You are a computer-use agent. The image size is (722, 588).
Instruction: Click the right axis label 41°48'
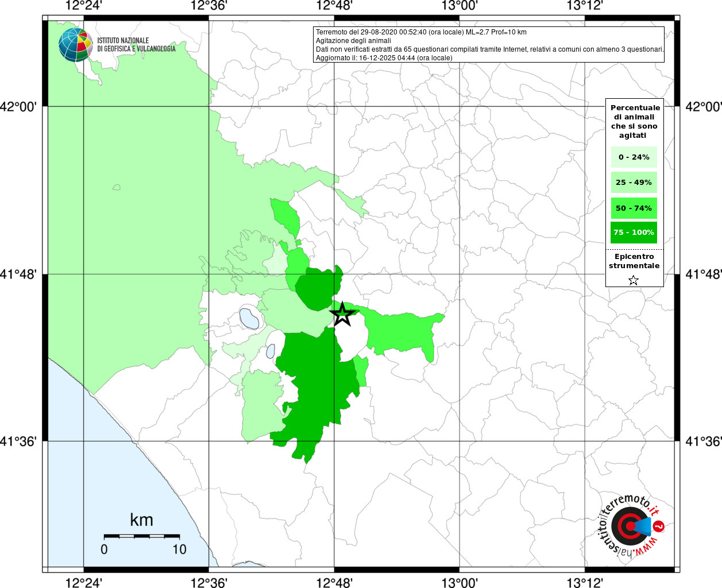click(x=704, y=274)
